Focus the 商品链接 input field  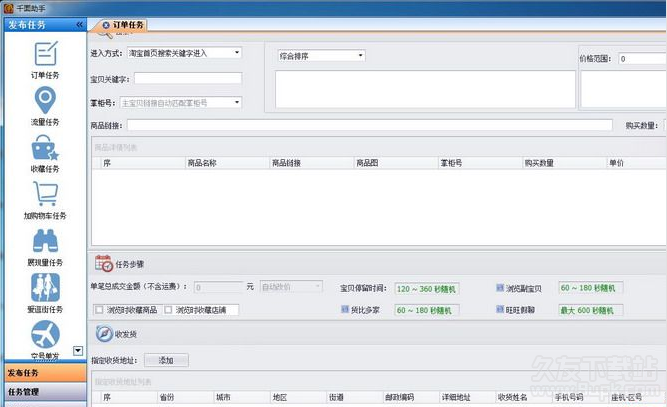[x=370, y=125]
